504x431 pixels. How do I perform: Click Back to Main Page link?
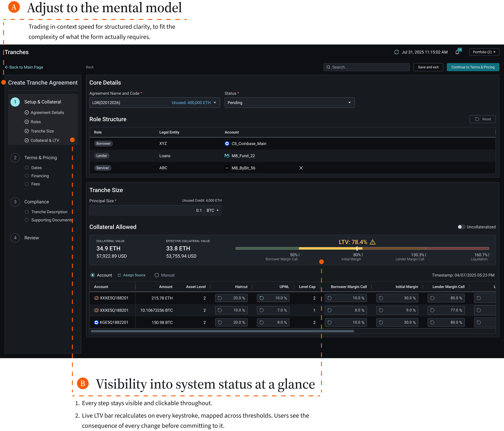coord(24,67)
